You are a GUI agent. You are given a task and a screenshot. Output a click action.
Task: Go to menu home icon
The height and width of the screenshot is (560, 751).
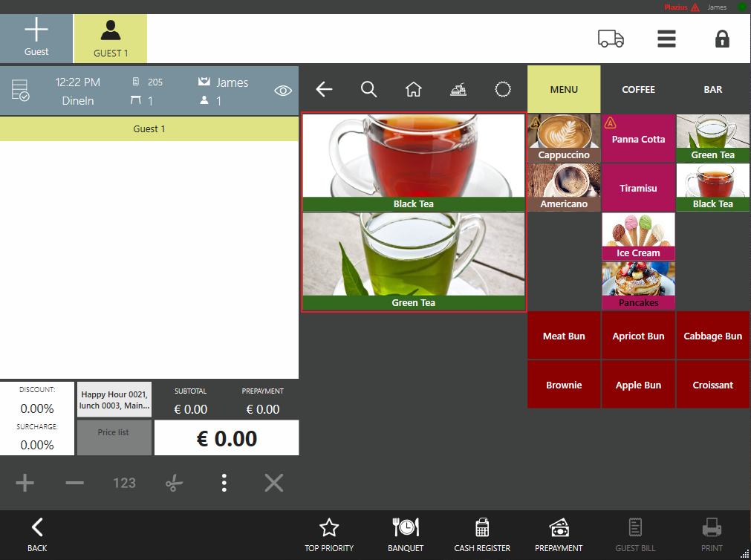click(x=413, y=89)
